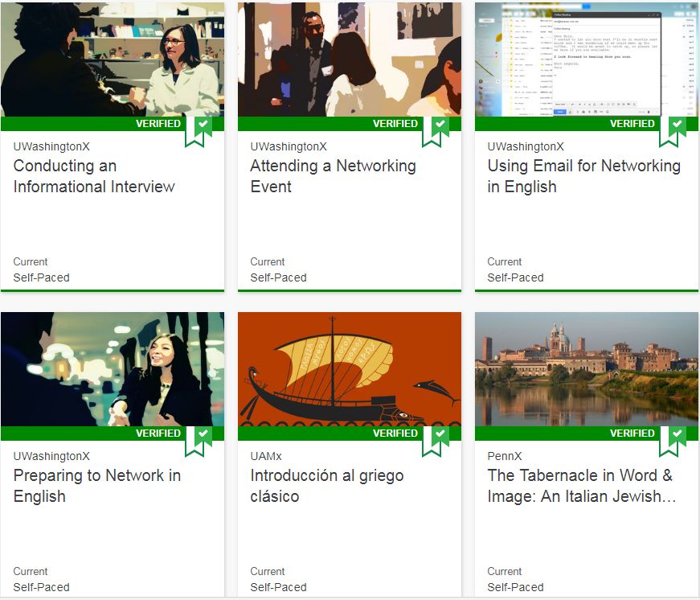Open the Attending a Networking Event course title
Screen dimensions: 700x600
tap(333, 176)
